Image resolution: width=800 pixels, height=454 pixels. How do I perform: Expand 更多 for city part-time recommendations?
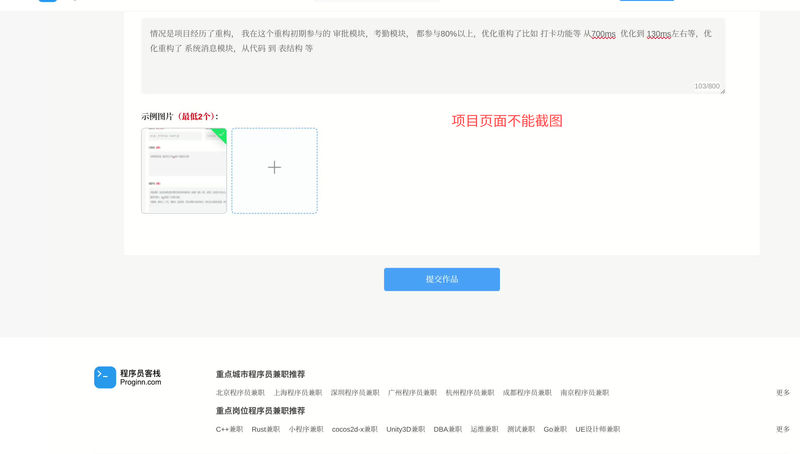point(782,393)
